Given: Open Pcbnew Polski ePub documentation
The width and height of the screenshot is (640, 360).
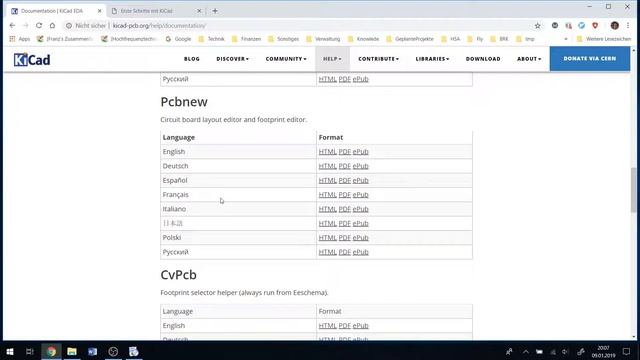Looking at the screenshot, I should click(360, 238).
